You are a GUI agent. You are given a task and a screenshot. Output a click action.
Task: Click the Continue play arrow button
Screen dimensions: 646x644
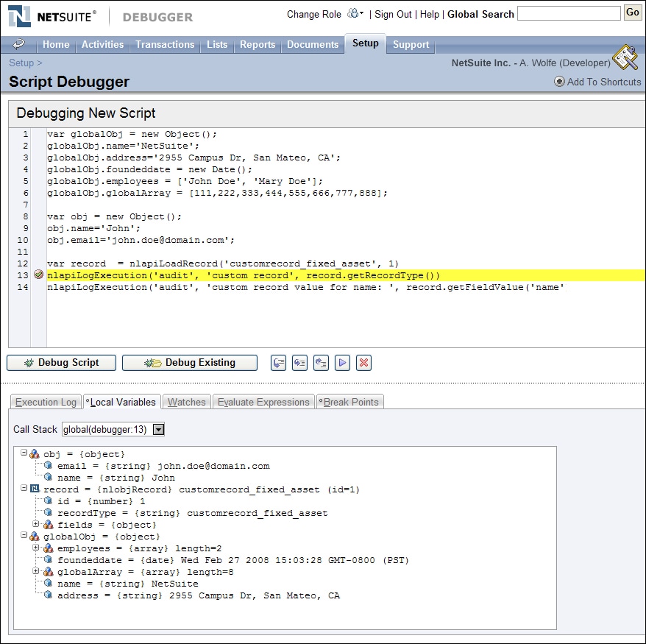[x=342, y=363]
